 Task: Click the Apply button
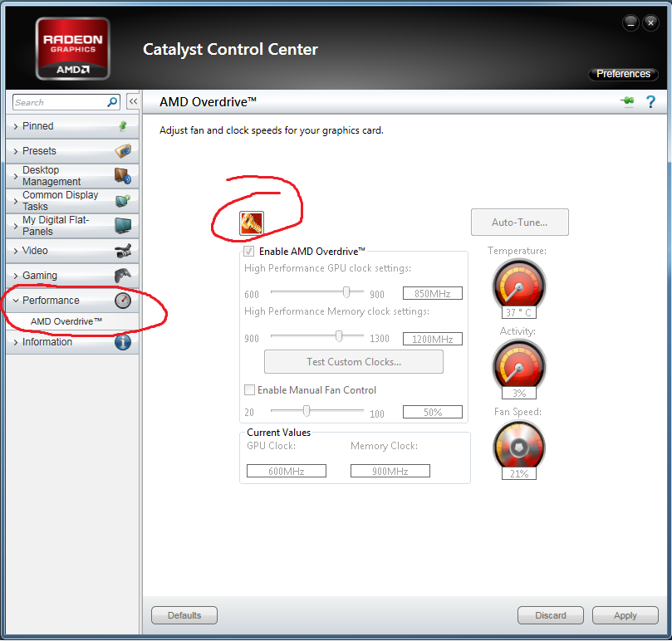[x=625, y=615]
